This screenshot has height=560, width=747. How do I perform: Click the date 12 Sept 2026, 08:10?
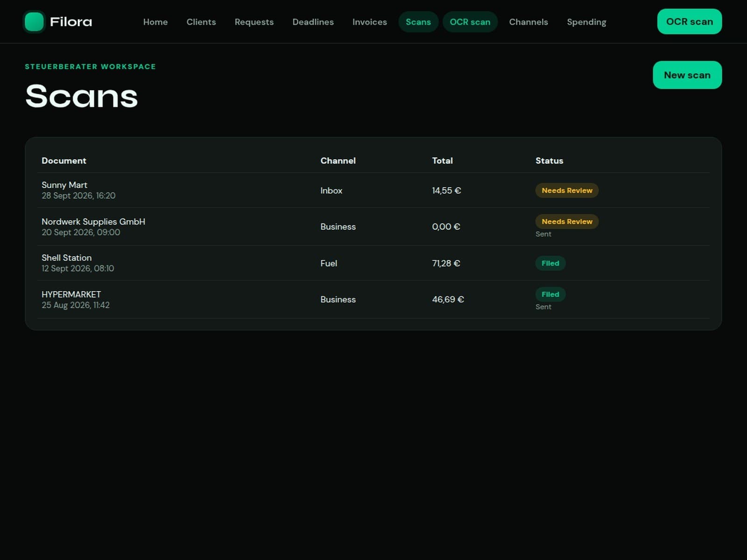[78, 268]
